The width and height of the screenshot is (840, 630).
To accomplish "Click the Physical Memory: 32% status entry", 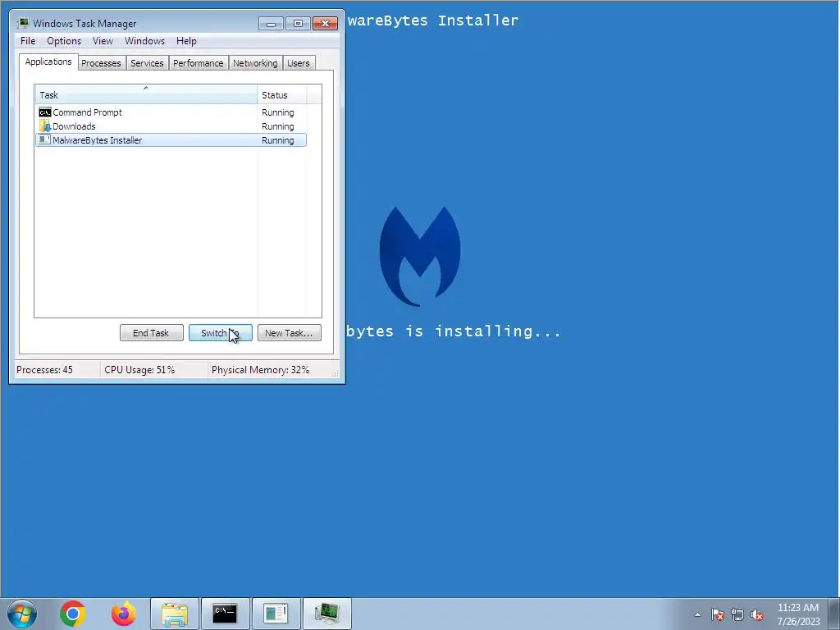I will (x=260, y=370).
